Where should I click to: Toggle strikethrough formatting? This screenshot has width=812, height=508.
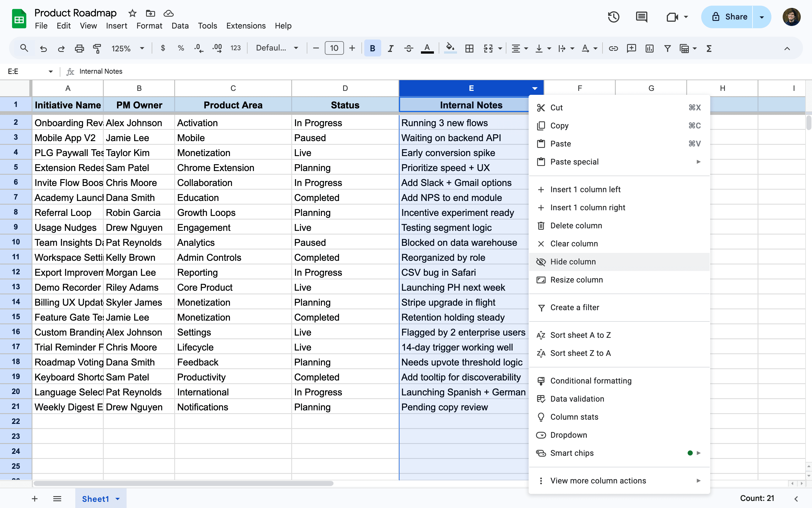(x=409, y=48)
